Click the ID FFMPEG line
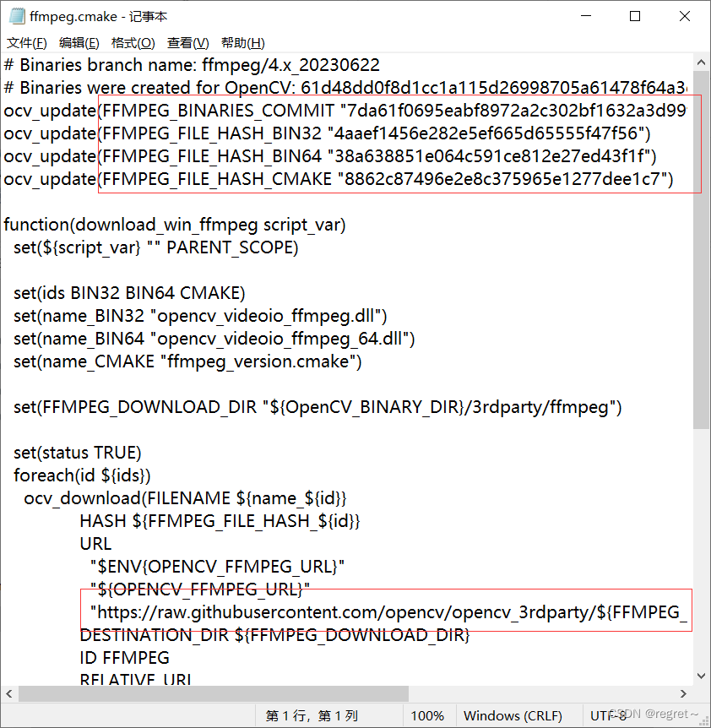 [124, 658]
